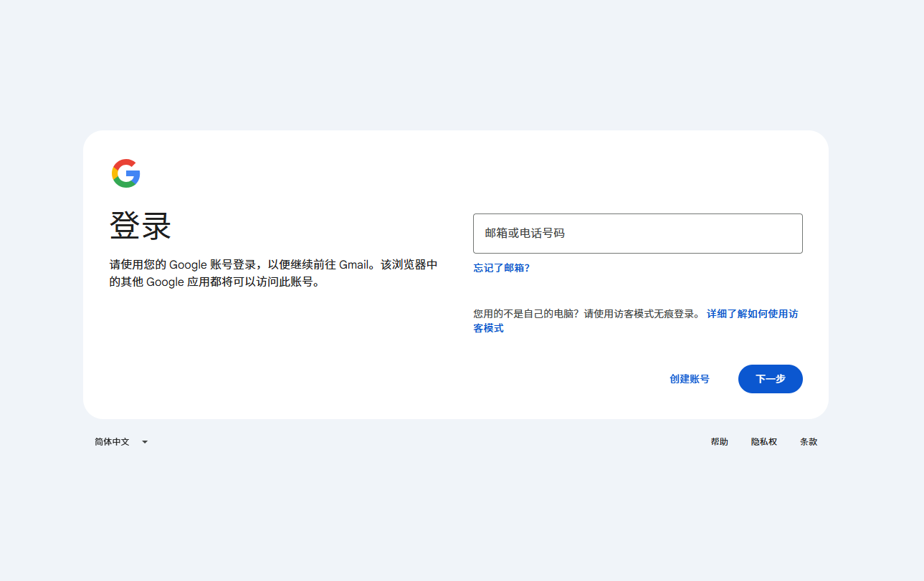Open the 忘记了邮箱? link
Screen dimensions: 924x581
pos(501,268)
